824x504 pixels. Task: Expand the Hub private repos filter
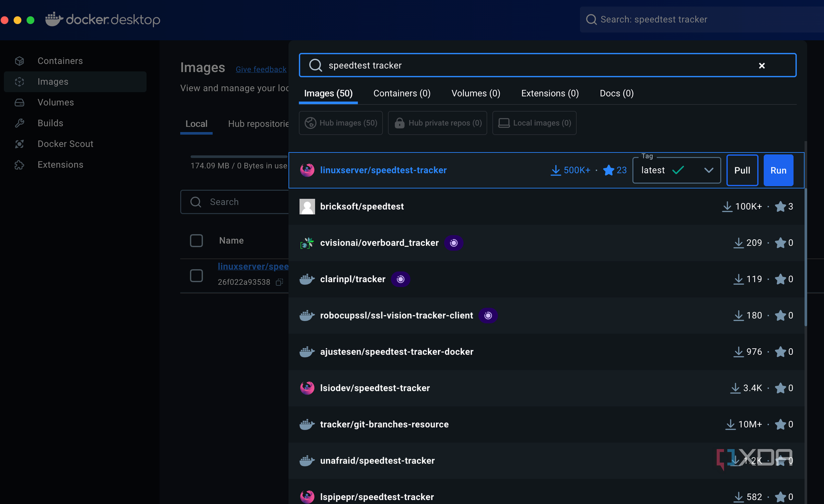tap(437, 123)
